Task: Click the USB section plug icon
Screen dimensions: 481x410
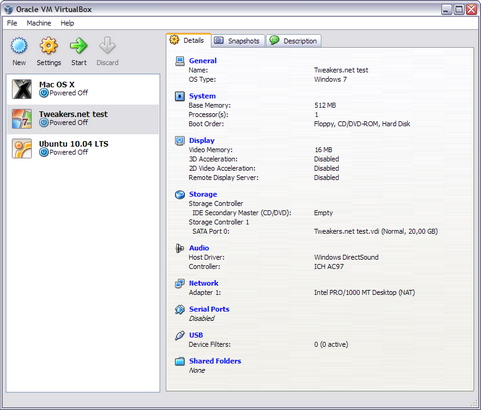Action: tap(180, 335)
